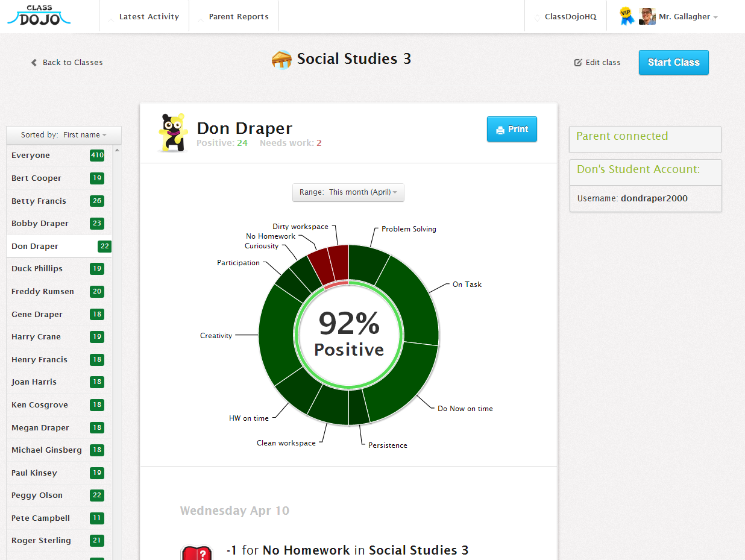The height and width of the screenshot is (560, 745).
Task: Click the VIP ribbon badge
Action: [627, 17]
